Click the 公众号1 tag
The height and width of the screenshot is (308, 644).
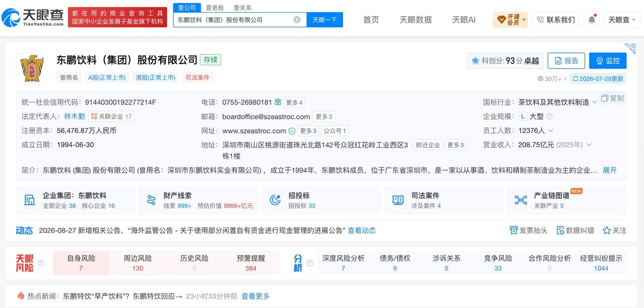click(335, 131)
